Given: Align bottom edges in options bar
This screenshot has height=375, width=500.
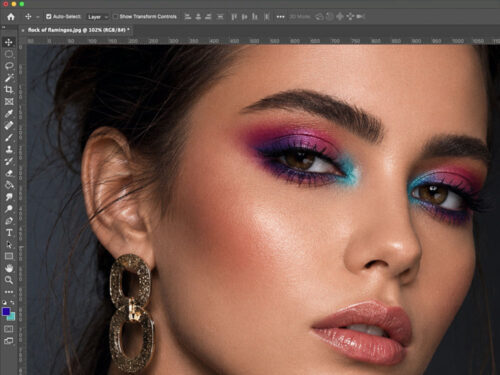Looking at the screenshot, I should 255,16.
